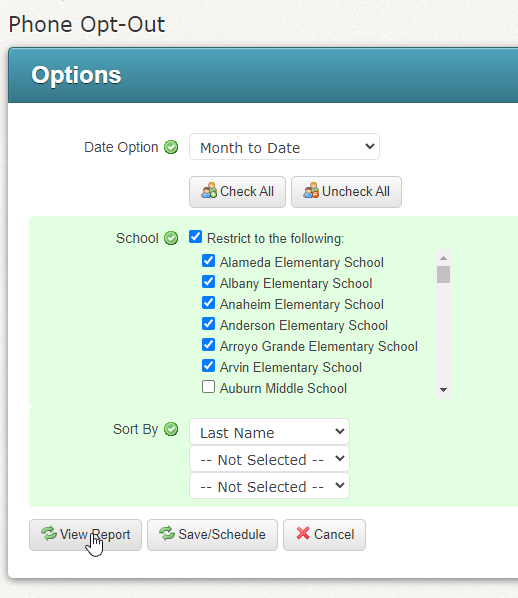The image size is (518, 598).
Task: Uncheck Alameda Elementary School
Action: pyautogui.click(x=208, y=261)
